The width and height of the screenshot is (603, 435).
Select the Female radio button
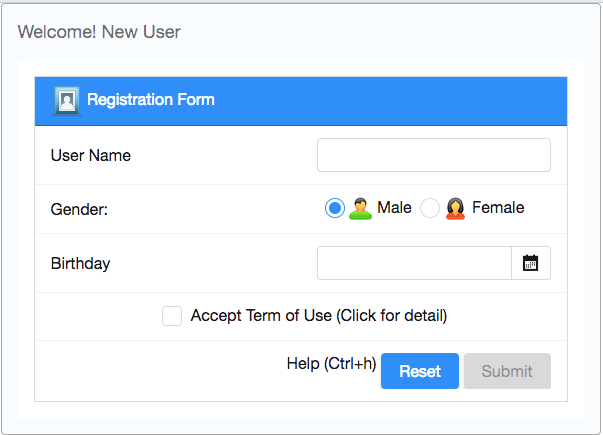430,208
